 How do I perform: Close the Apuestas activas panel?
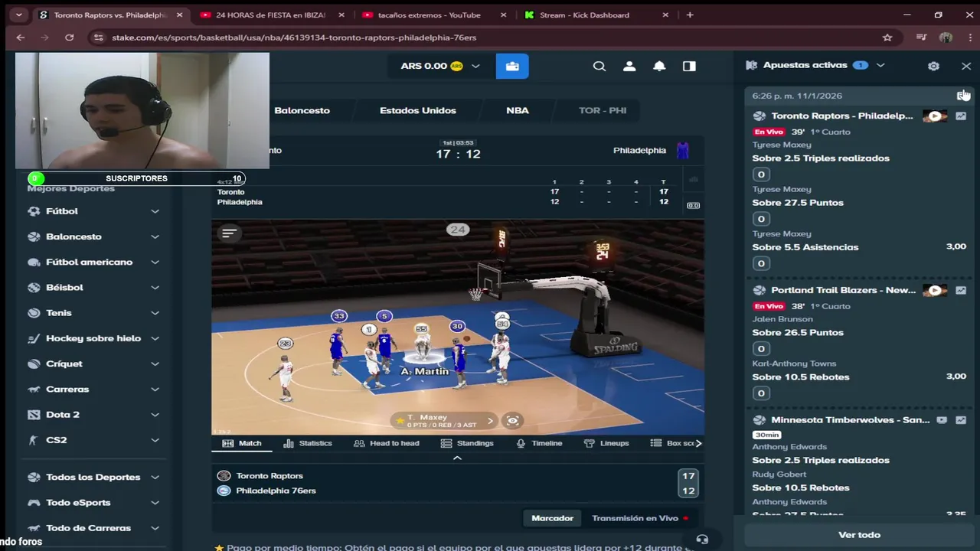(x=966, y=66)
